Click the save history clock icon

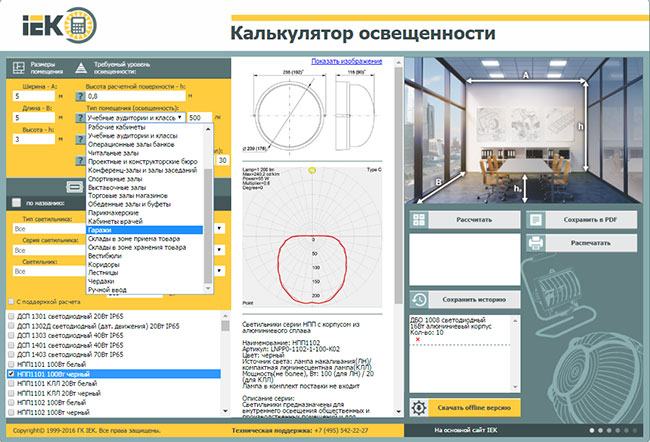(419, 299)
